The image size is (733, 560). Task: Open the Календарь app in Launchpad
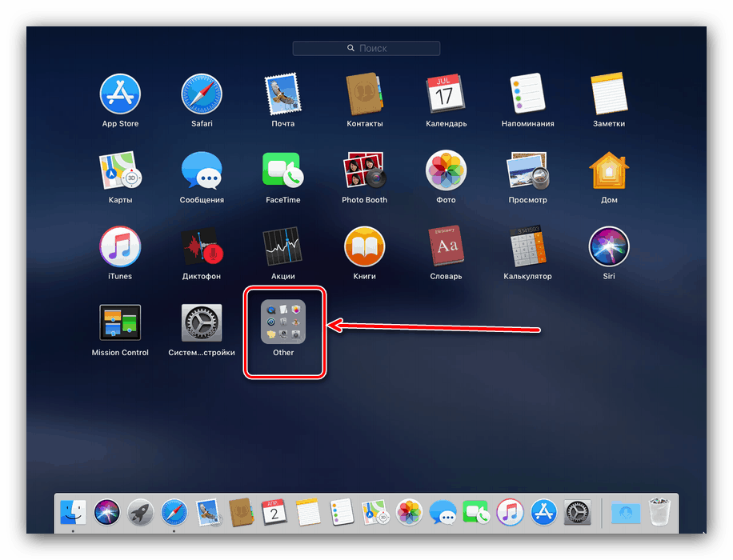[446, 94]
